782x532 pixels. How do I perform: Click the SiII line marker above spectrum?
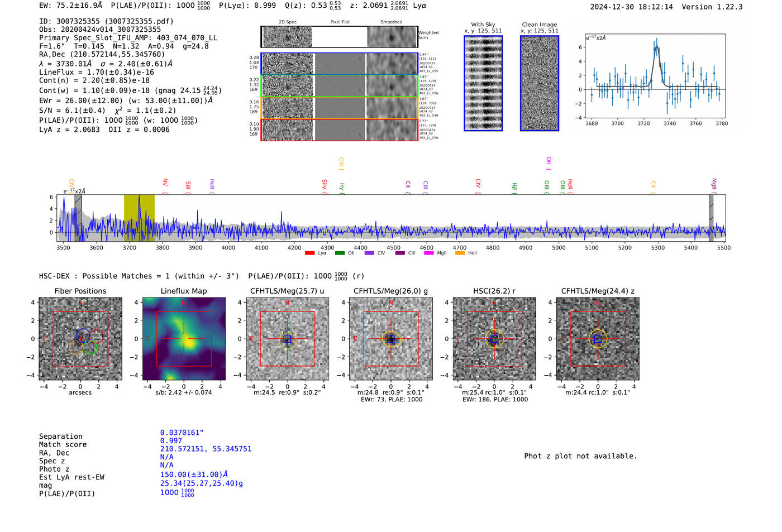click(188, 187)
